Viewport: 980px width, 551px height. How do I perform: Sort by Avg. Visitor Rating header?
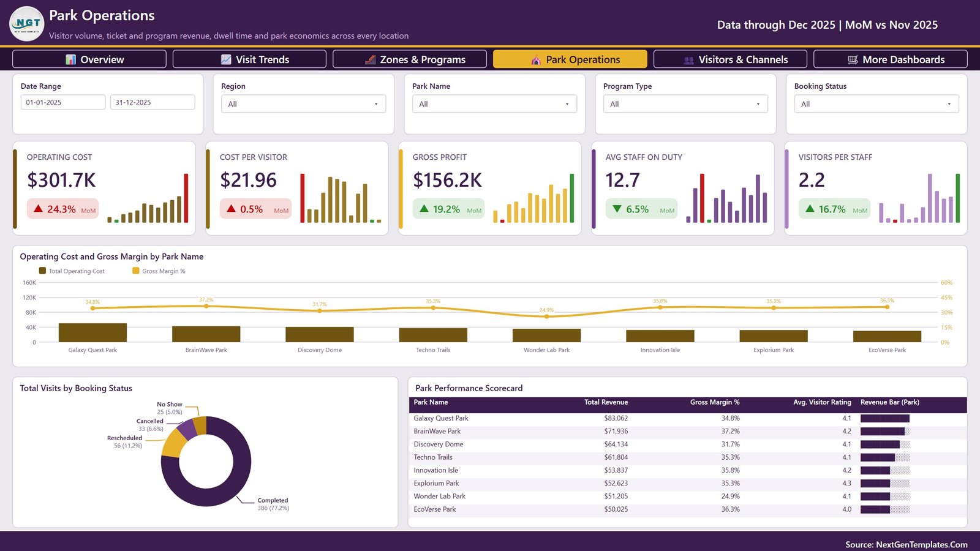pyautogui.click(x=822, y=402)
